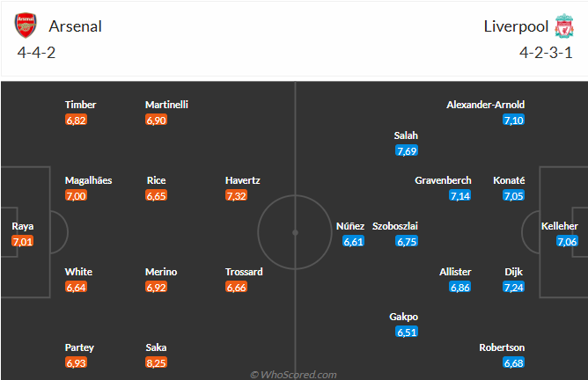This screenshot has width=588, height=380.
Task: Click the Liverpool 4-2-3-1 formation label
Action: coord(543,54)
